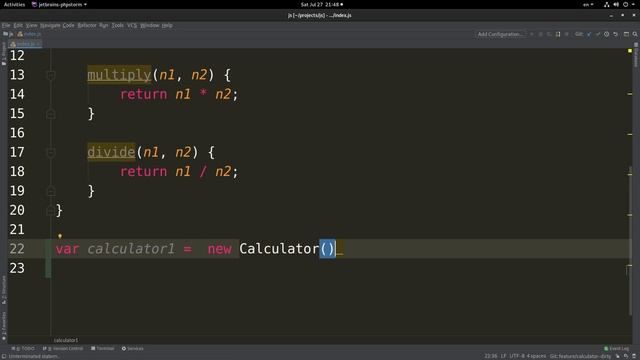Click the yellow inspection status indicator
This screenshot has height=360, width=640.
point(630,51)
